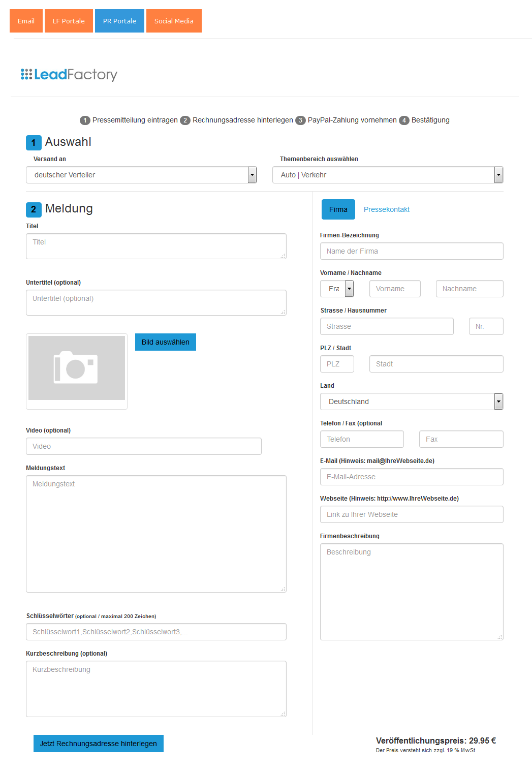Switch to LF Portale tab
Image resolution: width=532 pixels, height=772 pixels.
click(x=69, y=21)
